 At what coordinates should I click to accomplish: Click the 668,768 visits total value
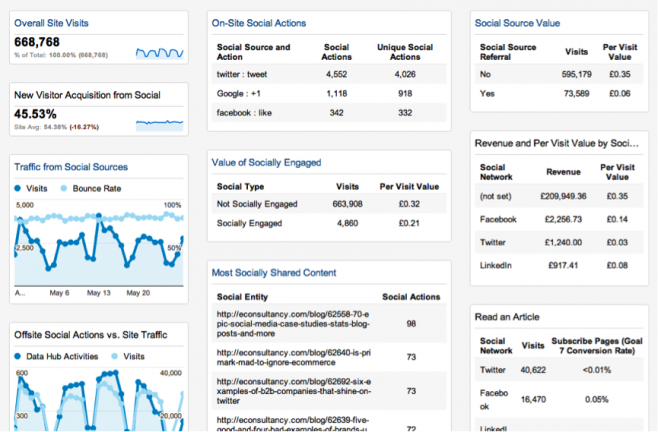pos(37,42)
